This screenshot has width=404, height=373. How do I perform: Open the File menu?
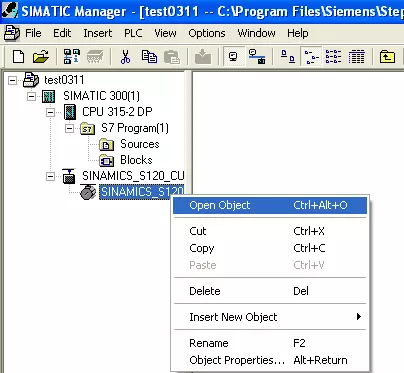click(33, 33)
